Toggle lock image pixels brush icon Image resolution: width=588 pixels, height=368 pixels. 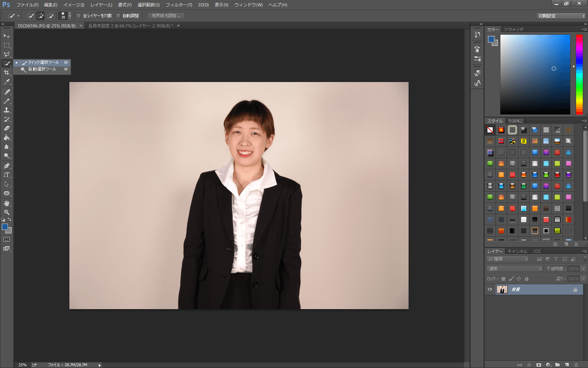tap(511, 279)
